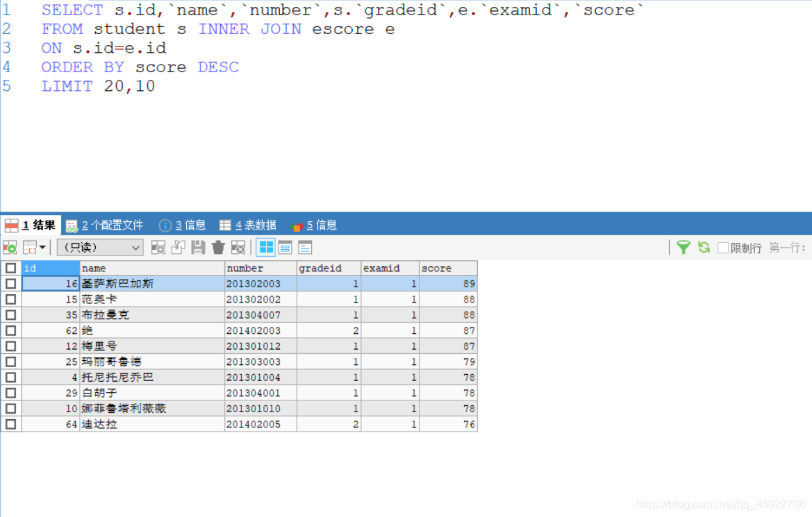Click the green filter funnel icon
Viewport: 812px width, 517px height.
[x=683, y=248]
